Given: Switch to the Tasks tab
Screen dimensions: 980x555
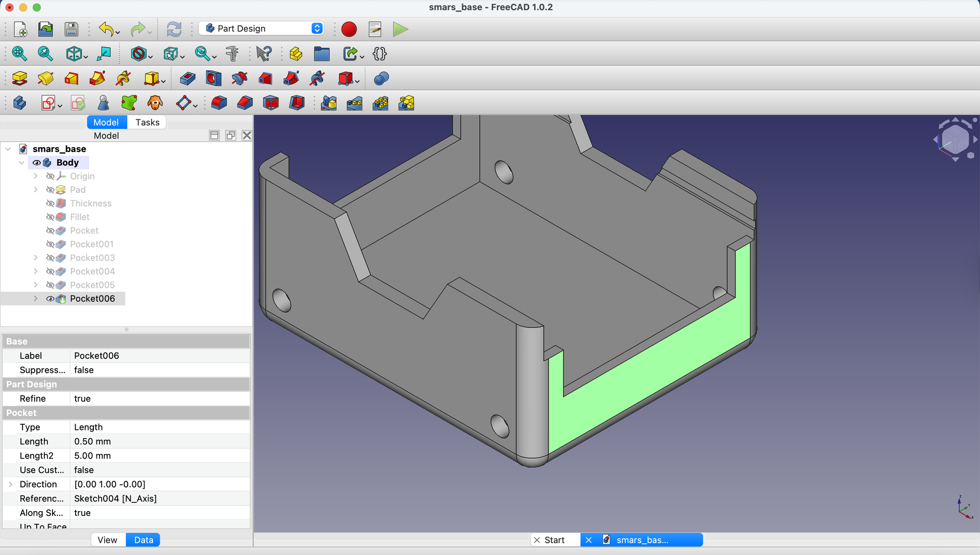Looking at the screenshot, I should coord(147,122).
